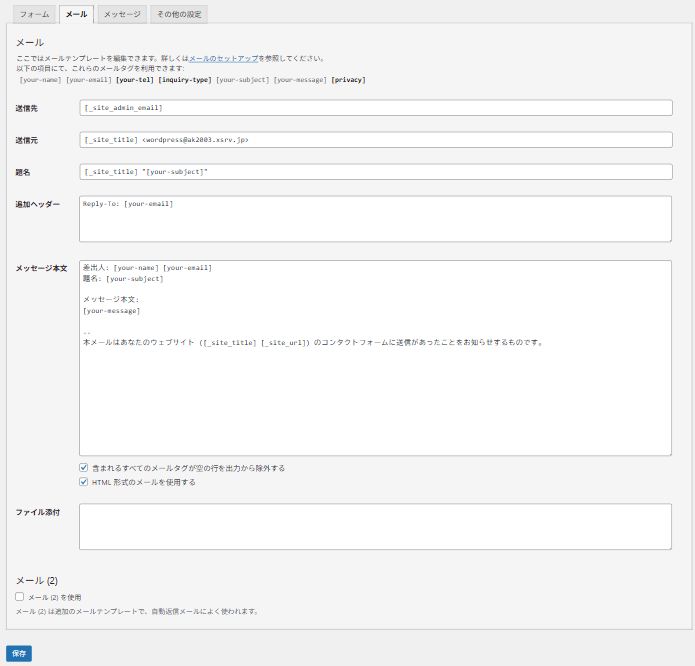695x666 pixels.
Task: Select the メール tab
Action: tap(76, 15)
